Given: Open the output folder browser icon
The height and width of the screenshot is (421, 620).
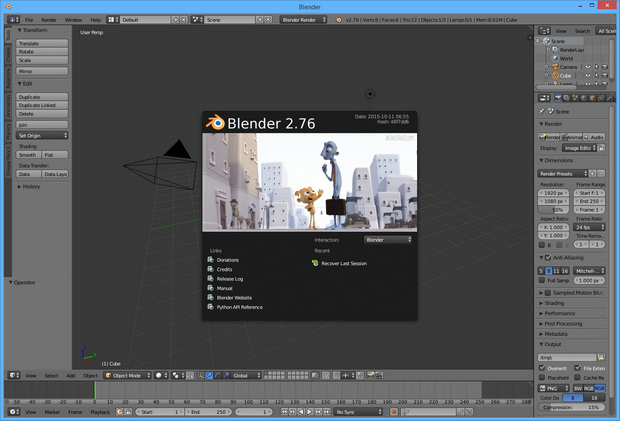Looking at the screenshot, I should 601,357.
